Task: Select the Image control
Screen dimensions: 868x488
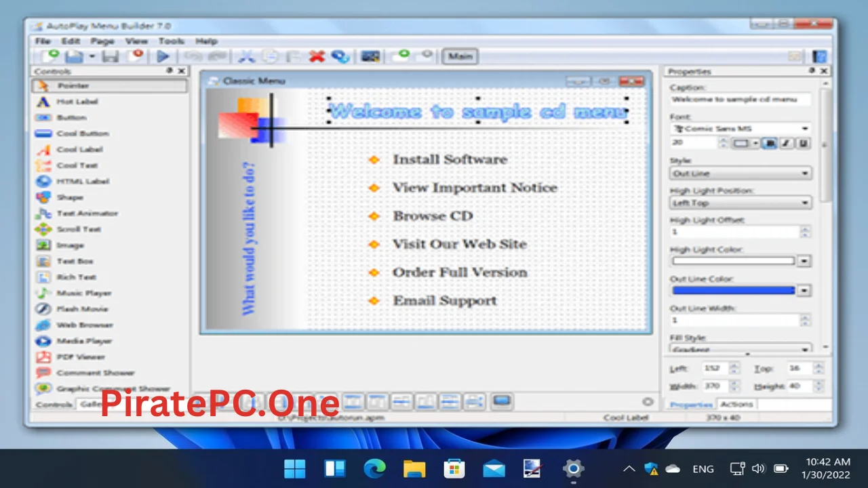Action: tap(110, 245)
